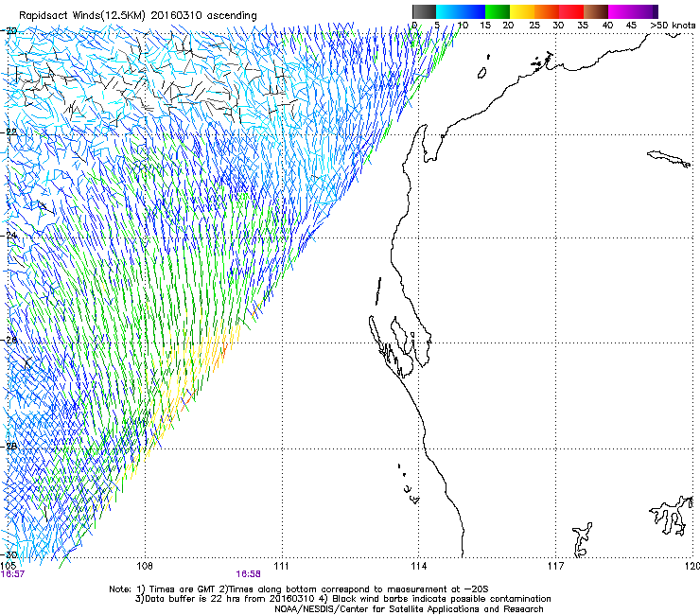The image size is (700, 615).
Task: Click the orange 25-30 knots legend color
Action: pos(547,11)
